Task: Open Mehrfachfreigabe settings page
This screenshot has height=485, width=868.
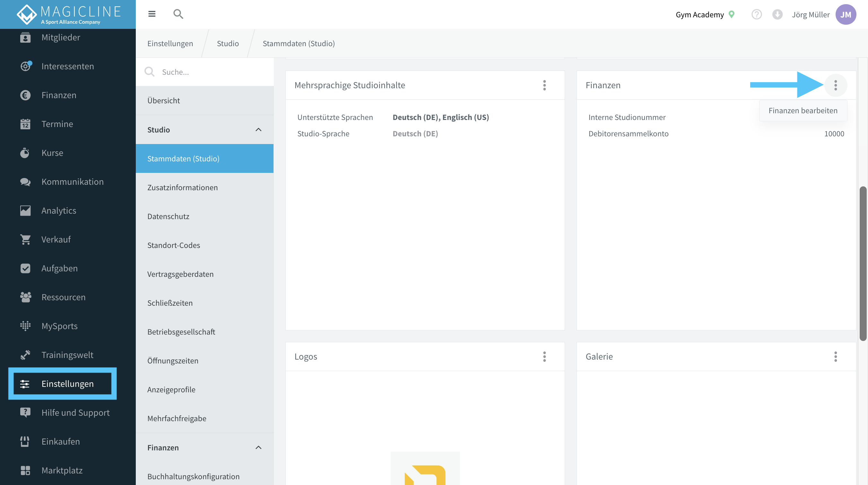Action: point(204,418)
